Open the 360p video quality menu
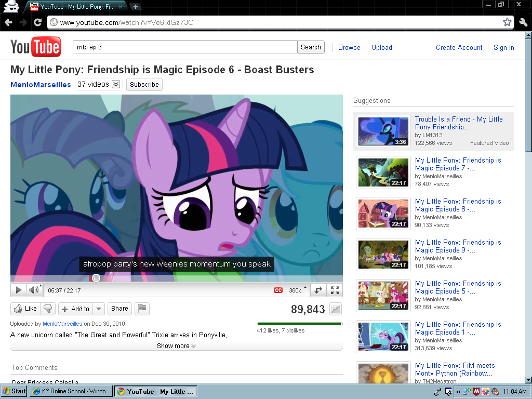This screenshot has height=399, width=532. pyautogui.click(x=297, y=290)
